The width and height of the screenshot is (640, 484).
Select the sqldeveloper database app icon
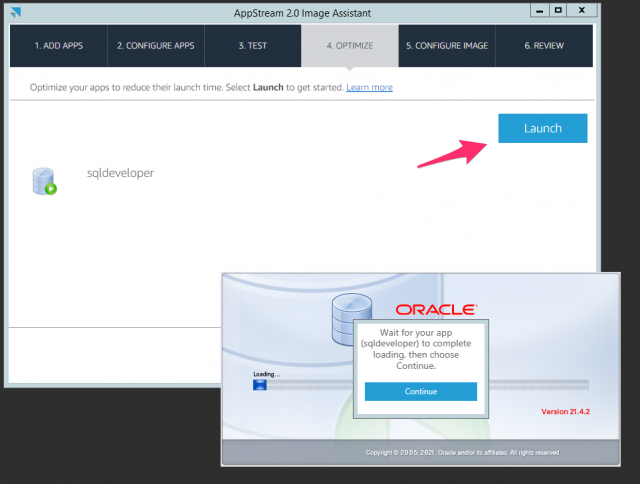[44, 181]
